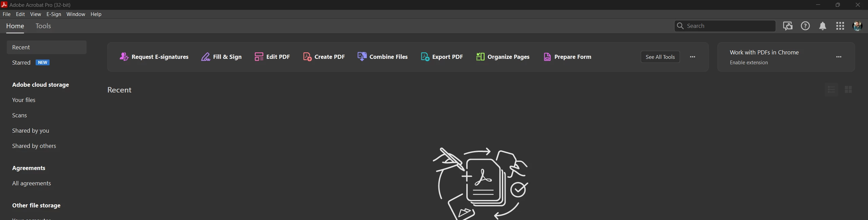Image resolution: width=868 pixels, height=220 pixels.
Task: Close the Acrobat window
Action: 857,5
